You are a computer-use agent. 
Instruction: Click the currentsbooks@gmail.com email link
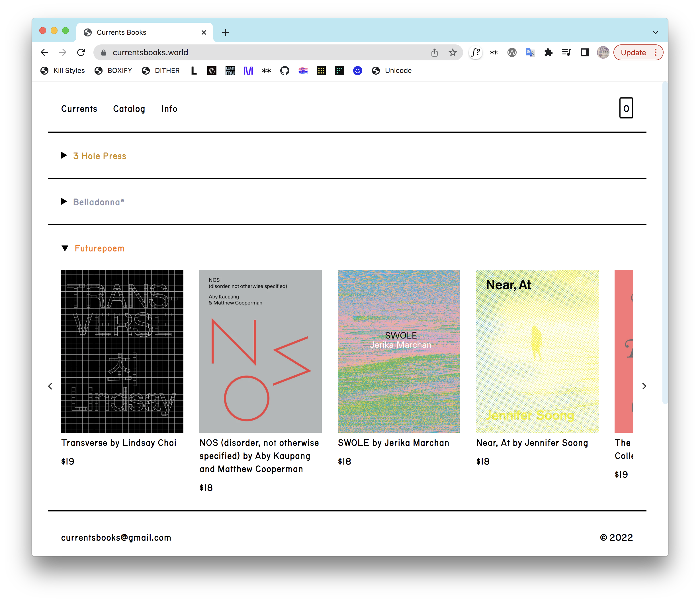pos(116,537)
